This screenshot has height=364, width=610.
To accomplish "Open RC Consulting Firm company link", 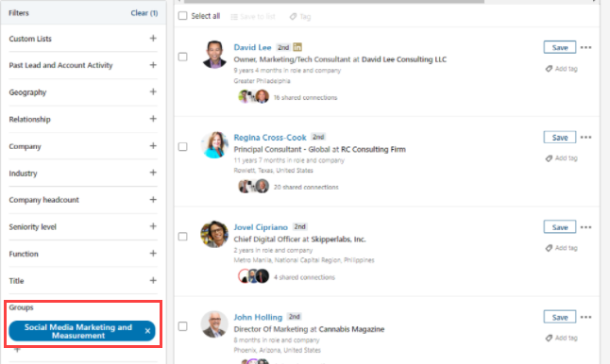I will pyautogui.click(x=373, y=149).
